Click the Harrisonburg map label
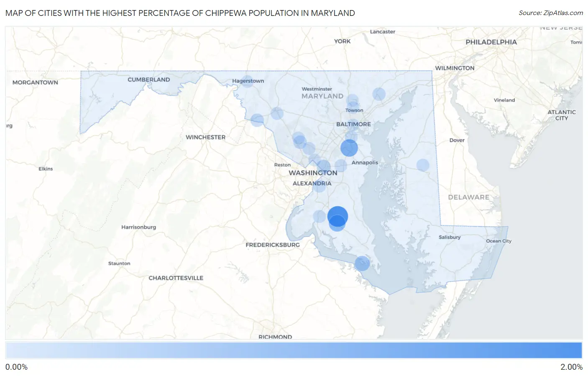588x376 pixels. 138,227
